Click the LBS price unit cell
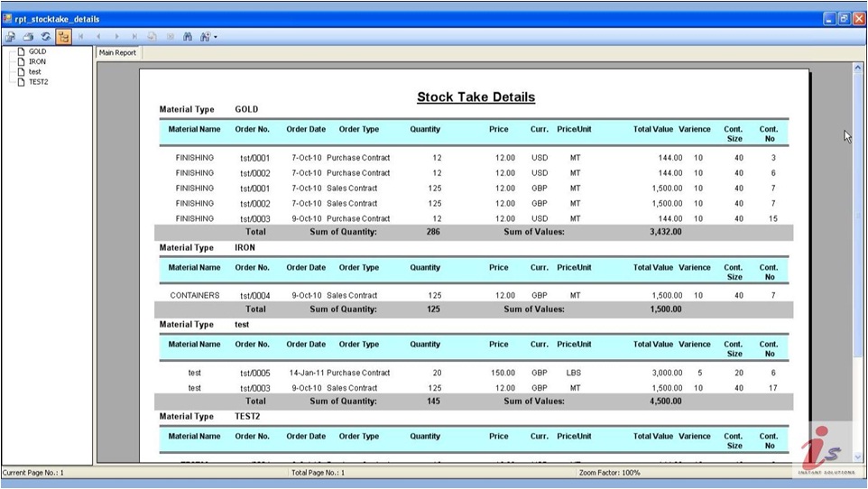The height and width of the screenshot is (489, 868). tap(574, 373)
